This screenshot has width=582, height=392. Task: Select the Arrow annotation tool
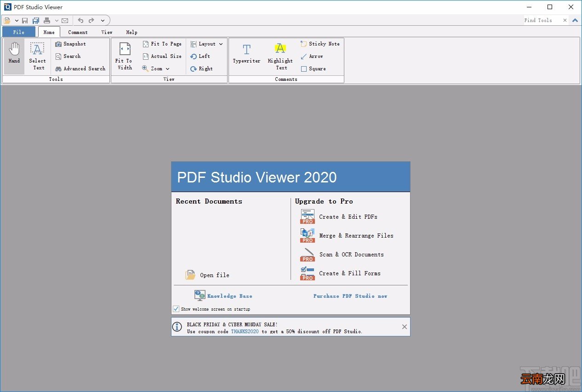(312, 56)
